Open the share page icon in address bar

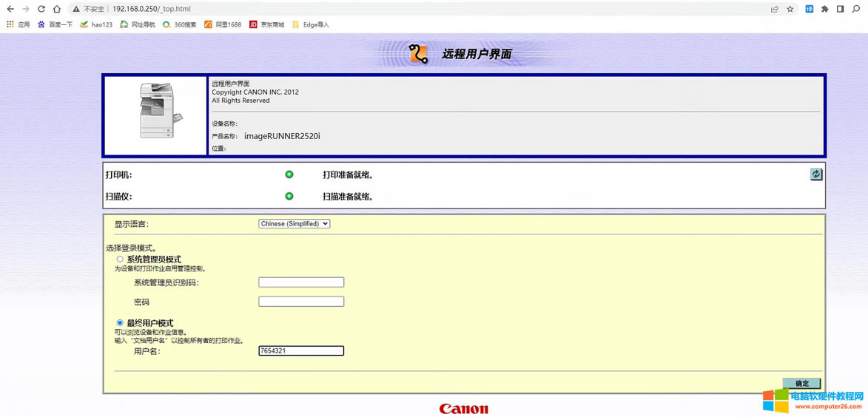(x=774, y=9)
